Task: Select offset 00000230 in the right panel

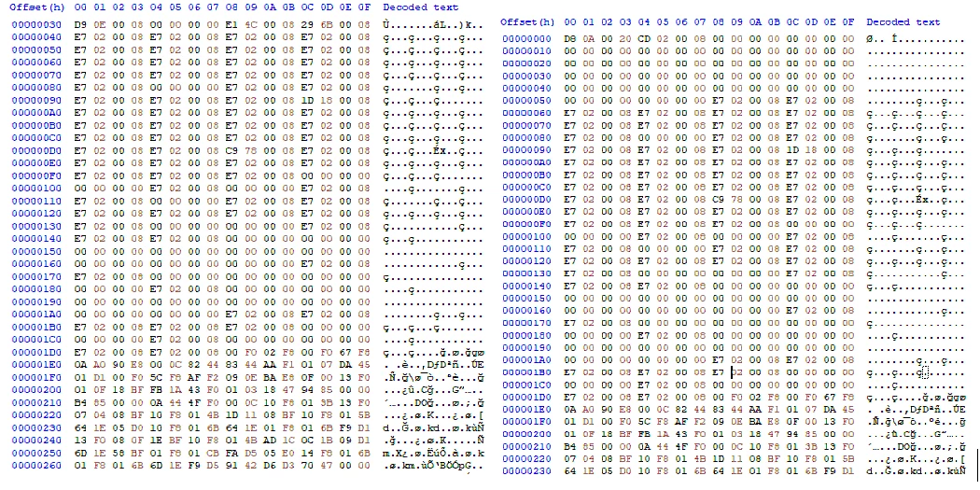Action: coord(527,471)
